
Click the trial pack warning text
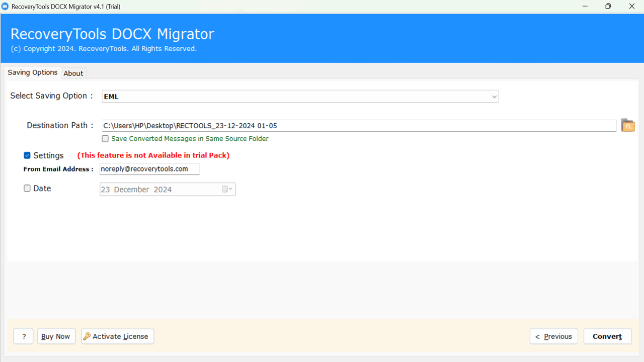pos(153,155)
